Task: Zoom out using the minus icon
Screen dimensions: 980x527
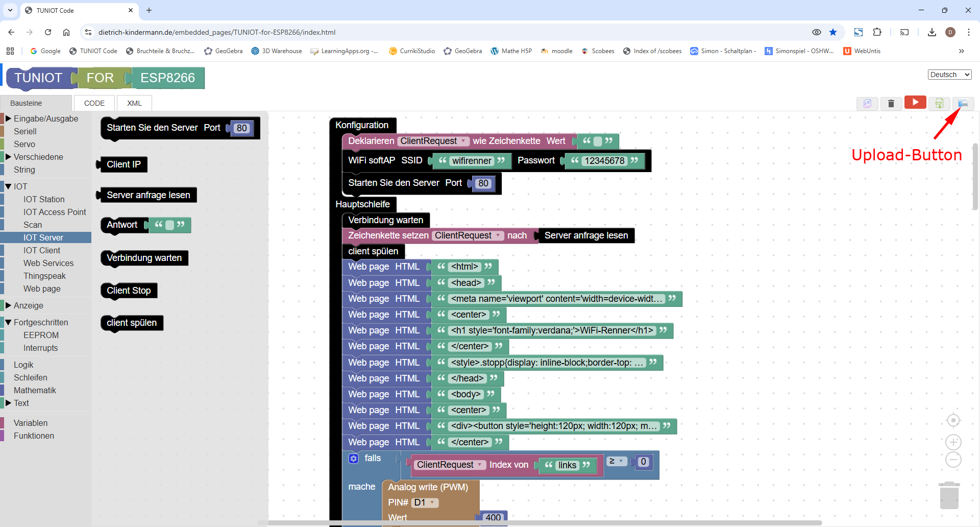Action: (953, 460)
